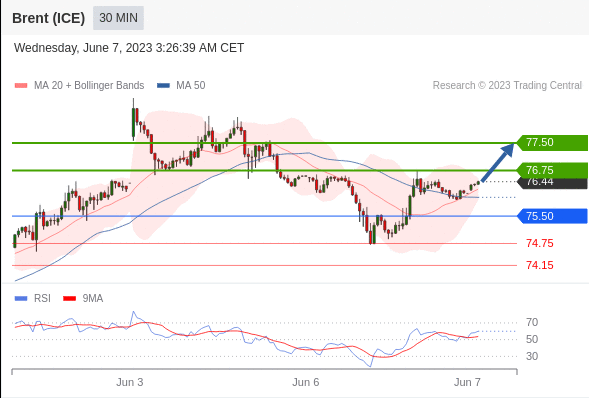The width and height of the screenshot is (589, 398).
Task: Click the MA 50 legend swatch
Action: pos(163,86)
